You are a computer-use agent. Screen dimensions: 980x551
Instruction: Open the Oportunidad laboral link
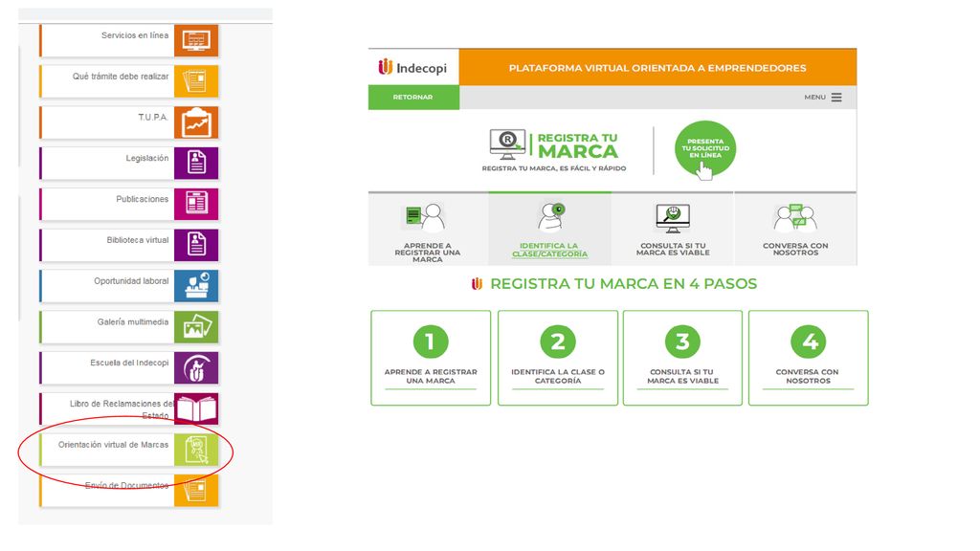pyautogui.click(x=131, y=281)
